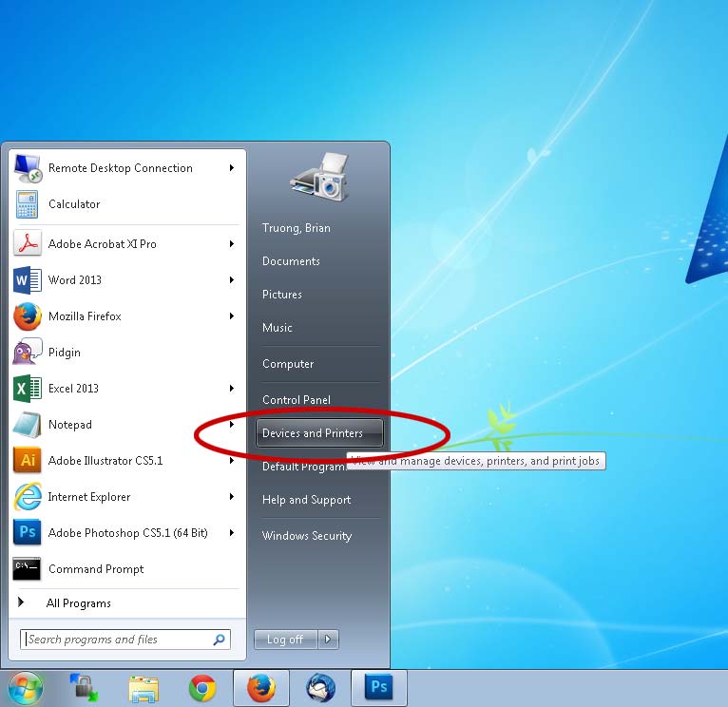
Task: Expand Remote Desktop Connection submenu arrow
Action: tap(232, 168)
